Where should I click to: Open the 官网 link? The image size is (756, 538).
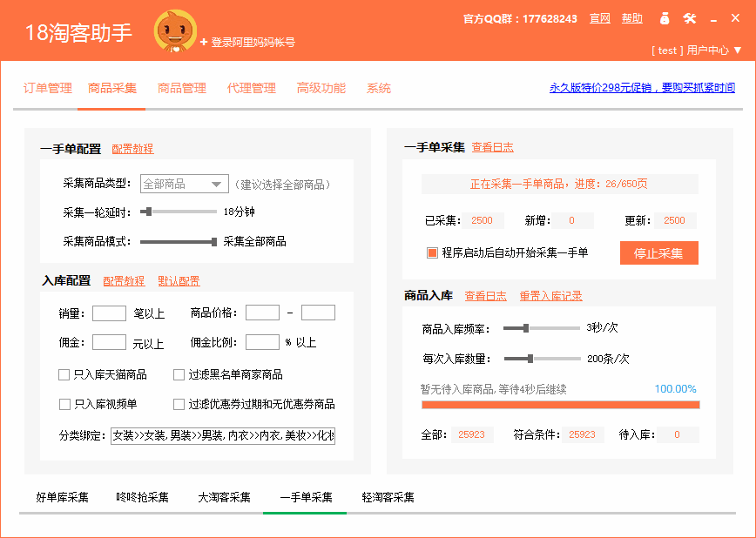point(600,19)
